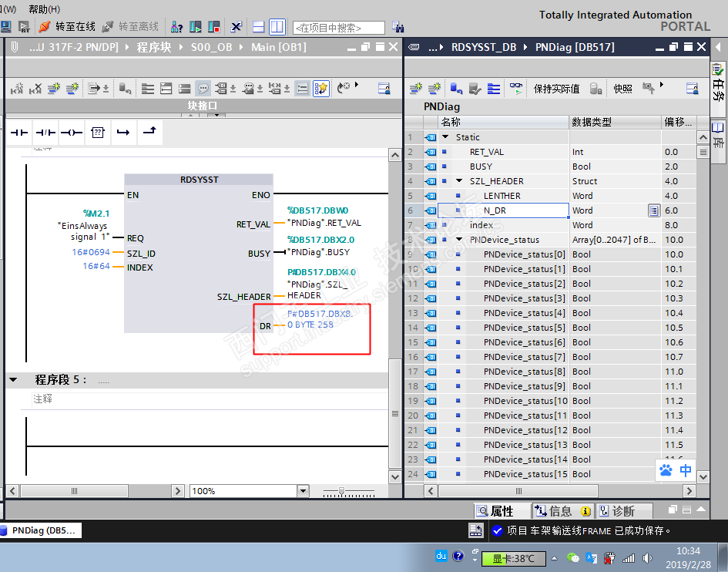Close branch ladder icon

click(149, 133)
